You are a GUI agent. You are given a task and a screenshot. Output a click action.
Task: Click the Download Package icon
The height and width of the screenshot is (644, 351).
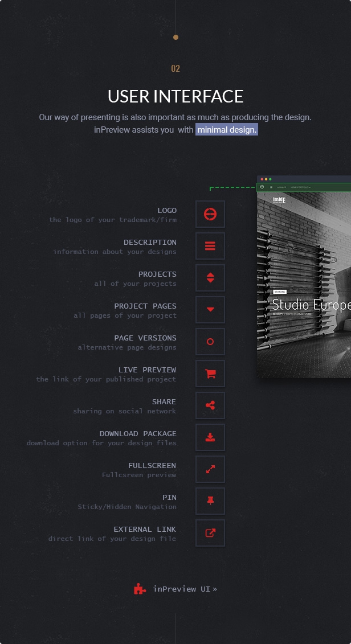click(210, 437)
